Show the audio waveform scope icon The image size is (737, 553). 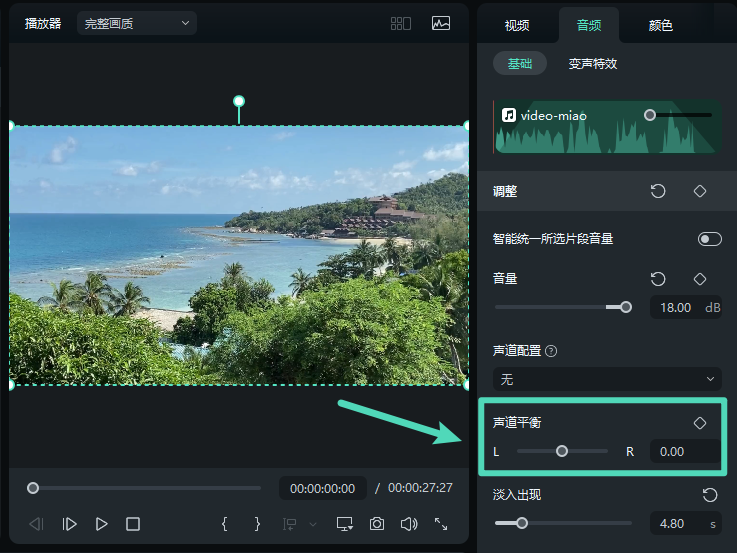tap(440, 23)
